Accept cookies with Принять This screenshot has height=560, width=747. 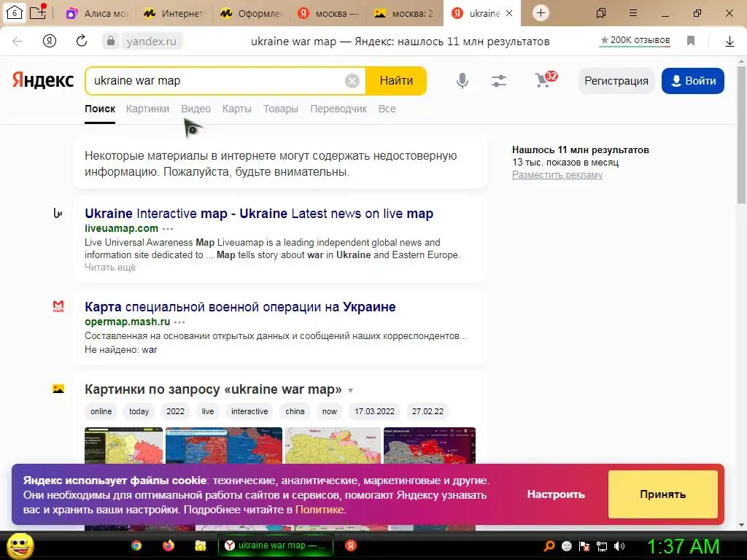662,494
